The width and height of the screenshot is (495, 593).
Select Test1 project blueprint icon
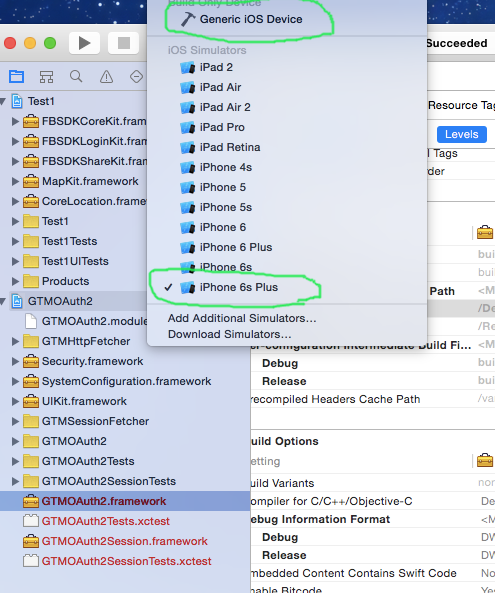click(x=17, y=101)
